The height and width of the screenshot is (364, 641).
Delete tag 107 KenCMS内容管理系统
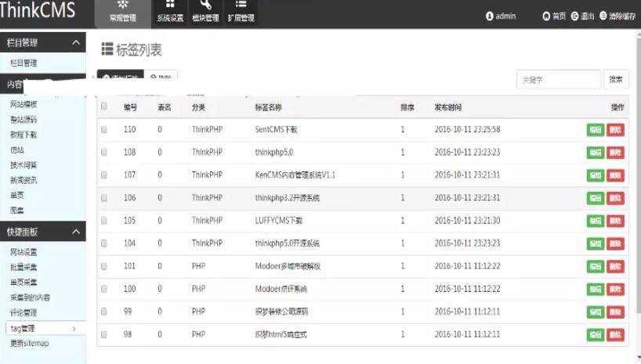point(615,175)
